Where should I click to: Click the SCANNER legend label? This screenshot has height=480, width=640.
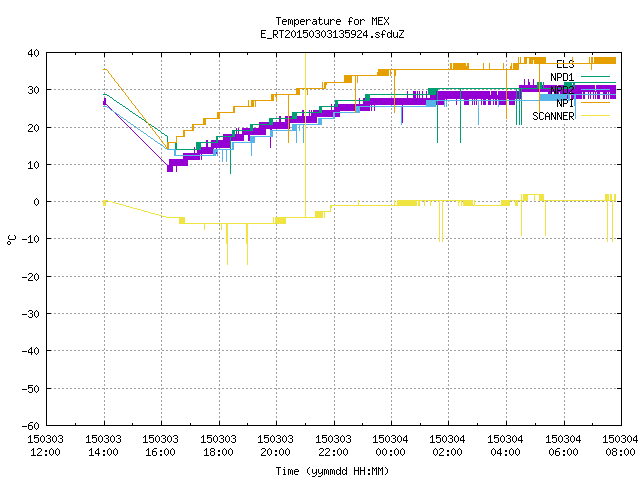click(x=553, y=116)
